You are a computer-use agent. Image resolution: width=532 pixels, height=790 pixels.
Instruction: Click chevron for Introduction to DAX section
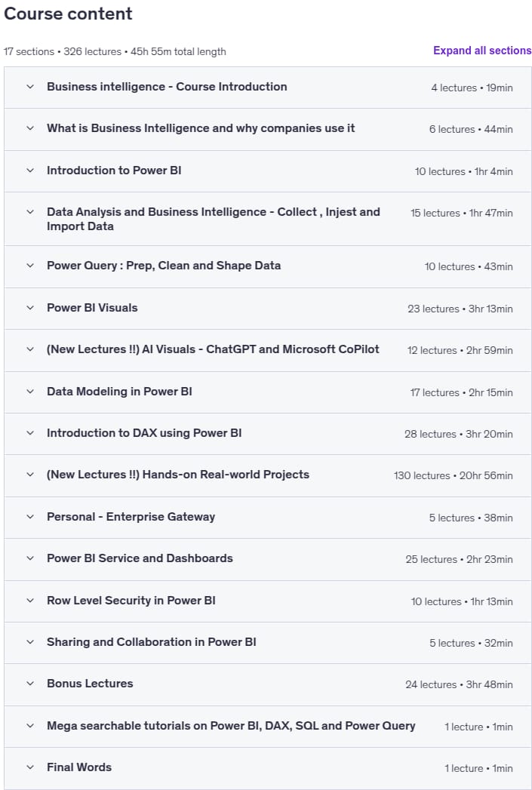pyautogui.click(x=30, y=433)
